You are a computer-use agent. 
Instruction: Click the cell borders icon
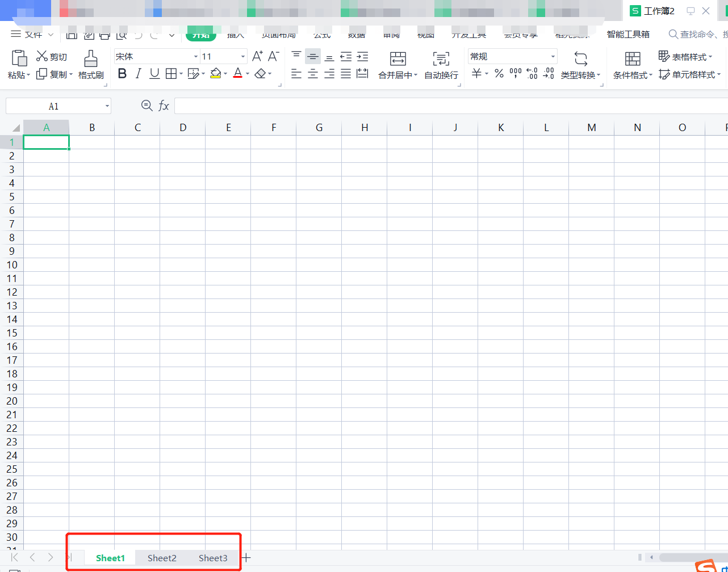click(x=171, y=74)
